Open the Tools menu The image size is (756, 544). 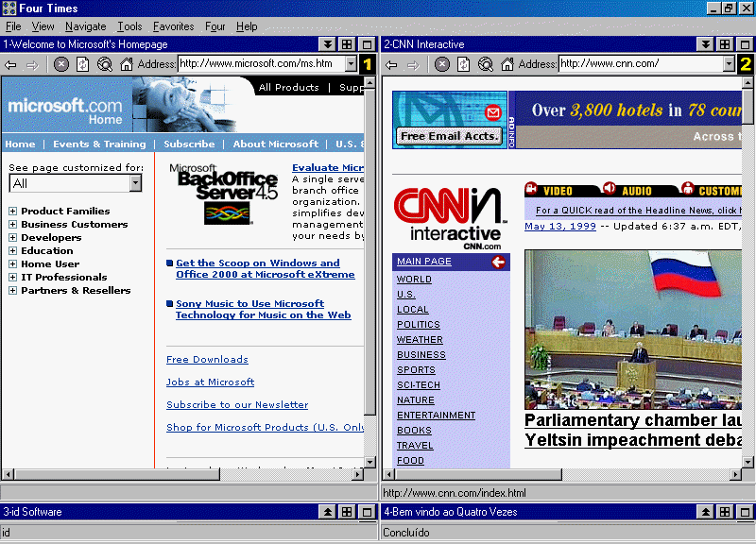tap(129, 26)
